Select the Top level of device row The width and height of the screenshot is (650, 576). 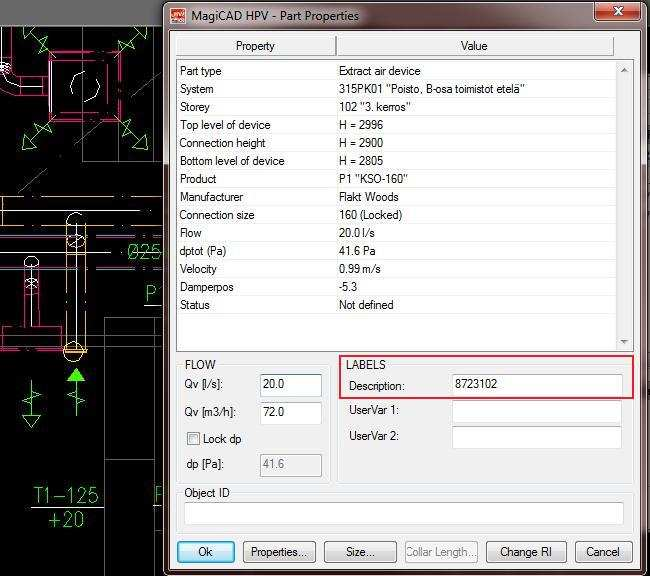click(397, 125)
